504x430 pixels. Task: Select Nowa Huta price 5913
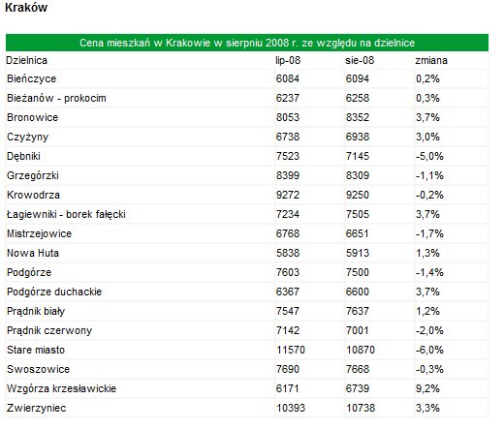[358, 253]
